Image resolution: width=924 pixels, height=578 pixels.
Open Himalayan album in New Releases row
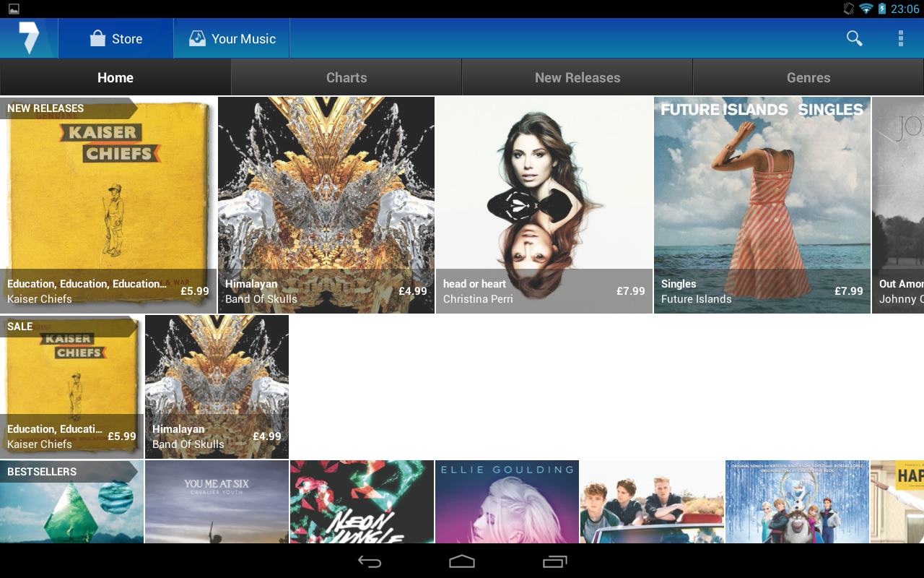click(x=326, y=205)
